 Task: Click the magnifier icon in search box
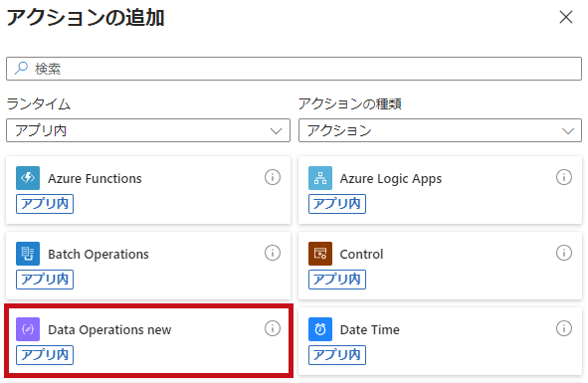(x=21, y=69)
